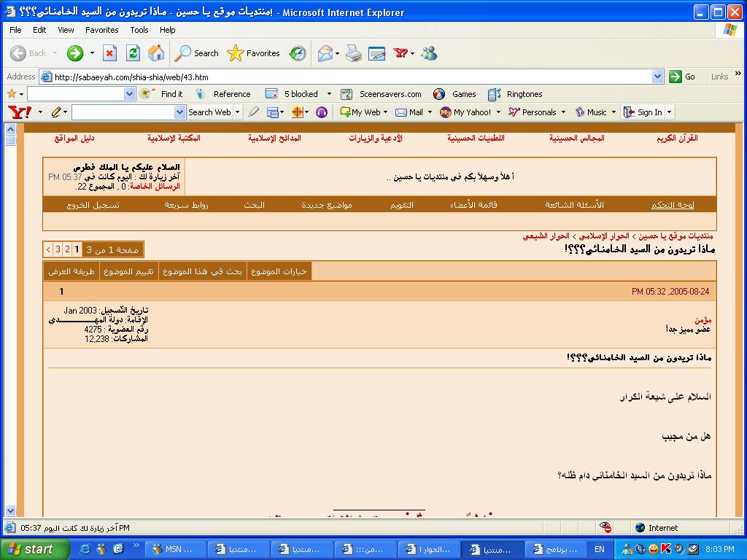Click the headphones icon on Yahoo toolbar

322,112
